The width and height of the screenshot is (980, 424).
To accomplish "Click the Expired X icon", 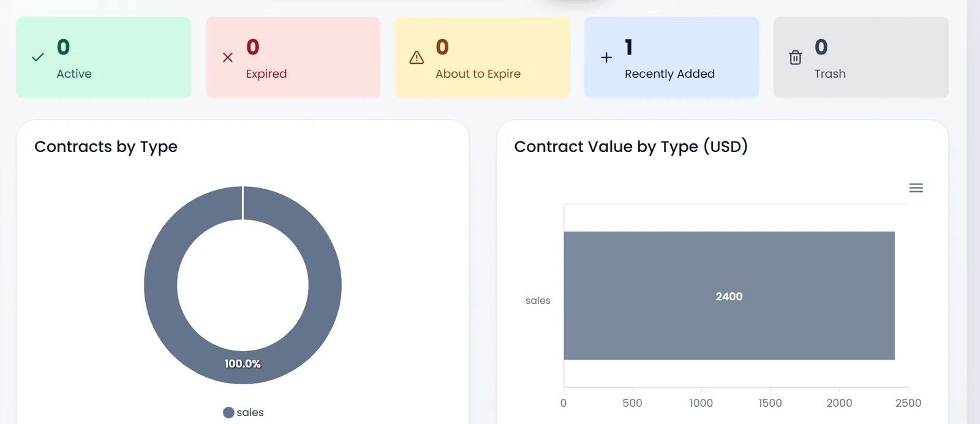I will point(228,58).
